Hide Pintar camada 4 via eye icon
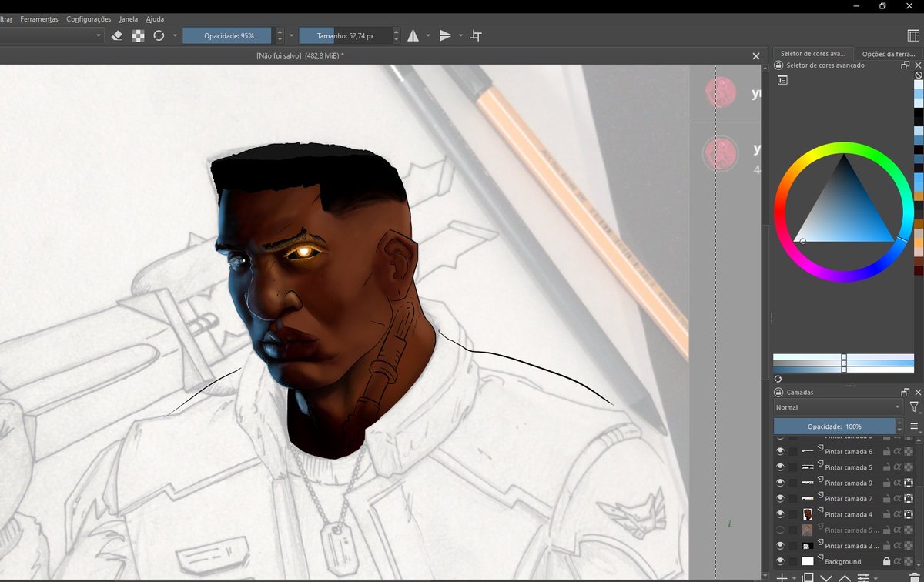 780,514
